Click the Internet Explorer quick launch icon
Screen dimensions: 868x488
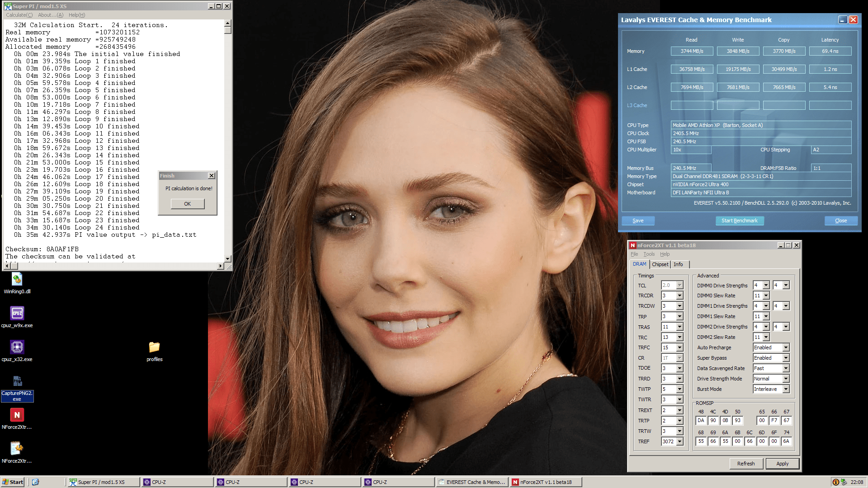tap(35, 482)
